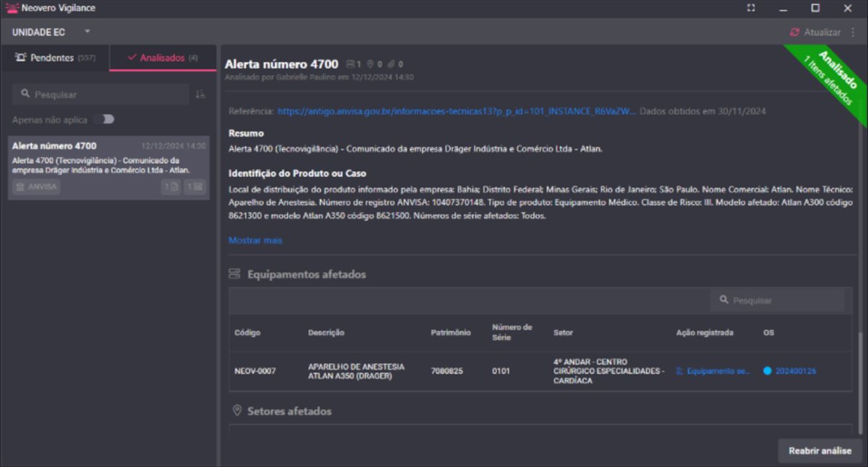
Task: Click the 'Reabrir análise' button
Action: [820, 450]
